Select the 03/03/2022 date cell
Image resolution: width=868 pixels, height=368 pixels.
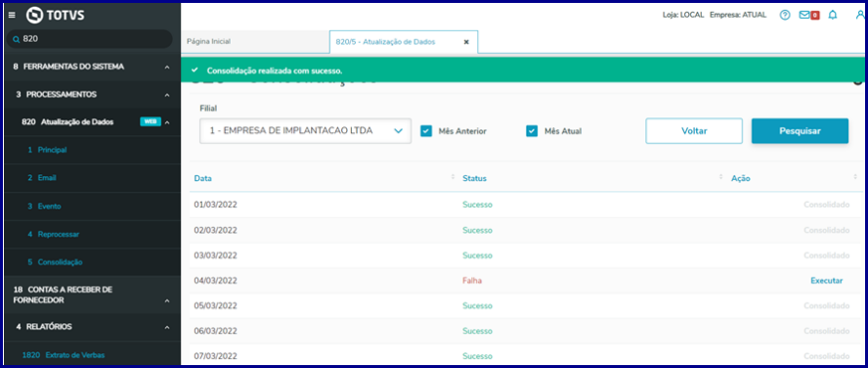point(215,255)
